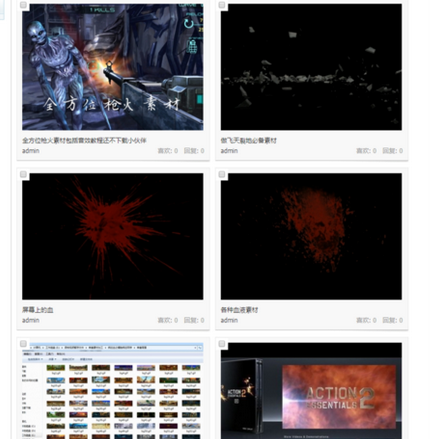Open the flying rock debris thumbnail
The height and width of the screenshot is (439, 431).
311,67
